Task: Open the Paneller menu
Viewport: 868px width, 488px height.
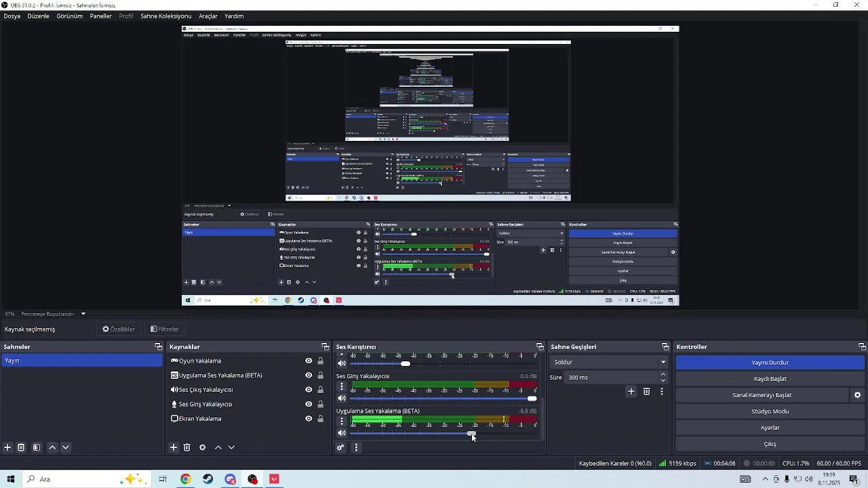Action: point(100,16)
